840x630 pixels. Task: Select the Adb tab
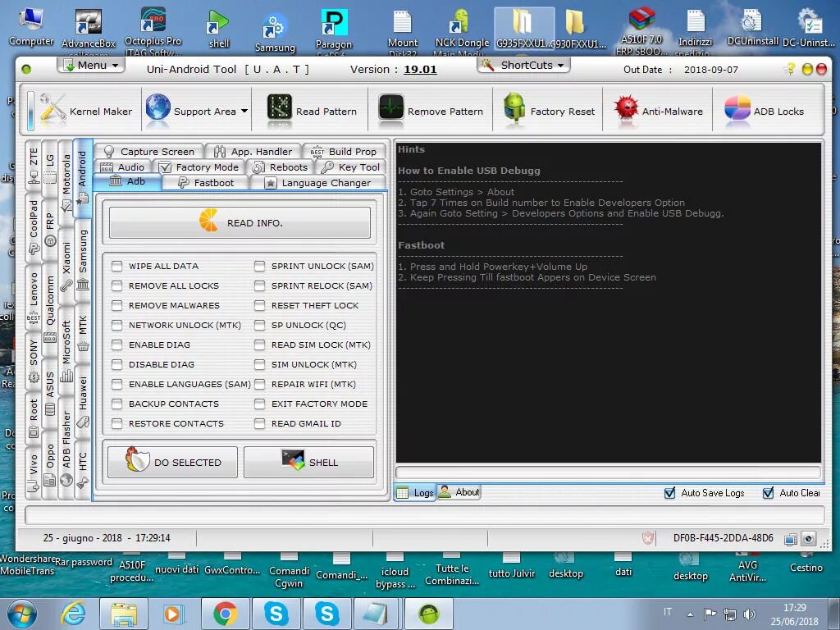[127, 181]
